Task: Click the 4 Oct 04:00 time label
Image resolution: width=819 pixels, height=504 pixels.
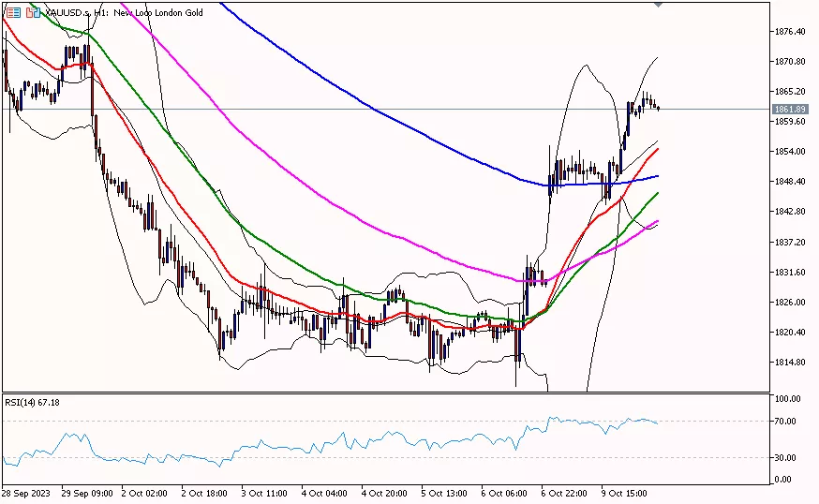Action: 324,493
